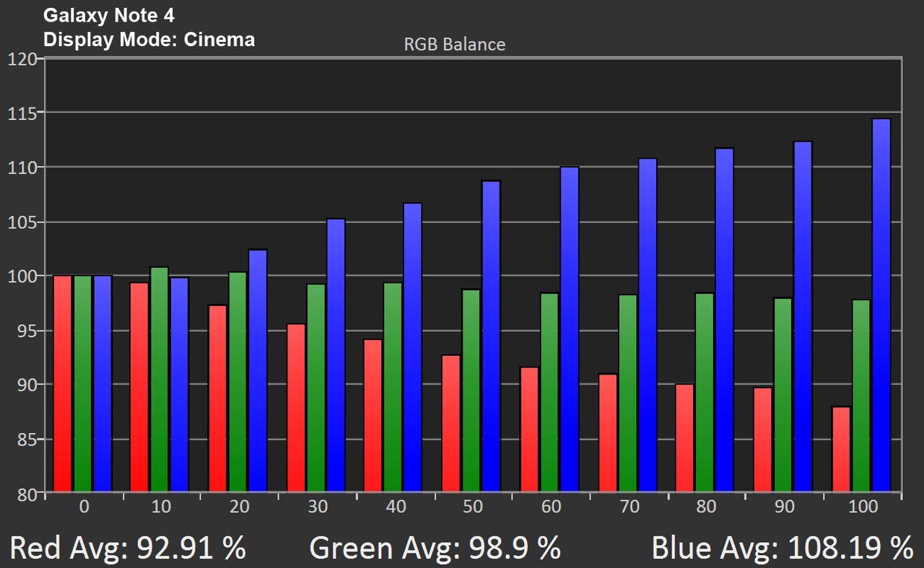The width and height of the screenshot is (924, 568).
Task: Select the green bar at 0
Action: pos(82,384)
